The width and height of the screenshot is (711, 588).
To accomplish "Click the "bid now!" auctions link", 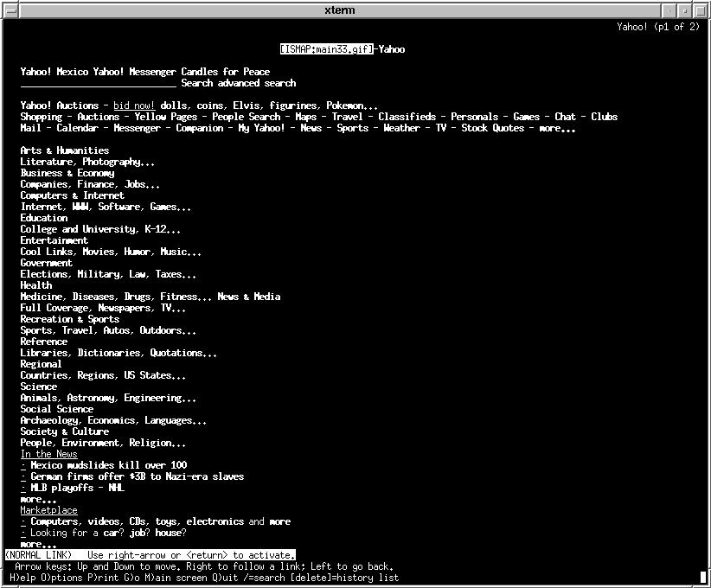I will 134,106.
